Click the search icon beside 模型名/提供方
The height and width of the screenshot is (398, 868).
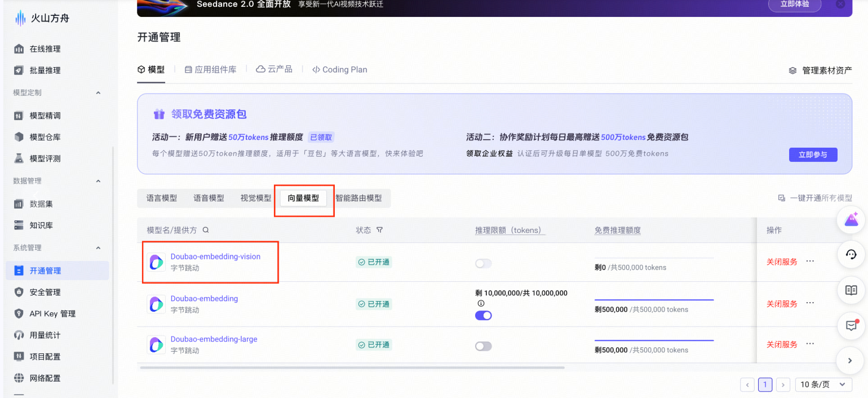[x=206, y=230]
